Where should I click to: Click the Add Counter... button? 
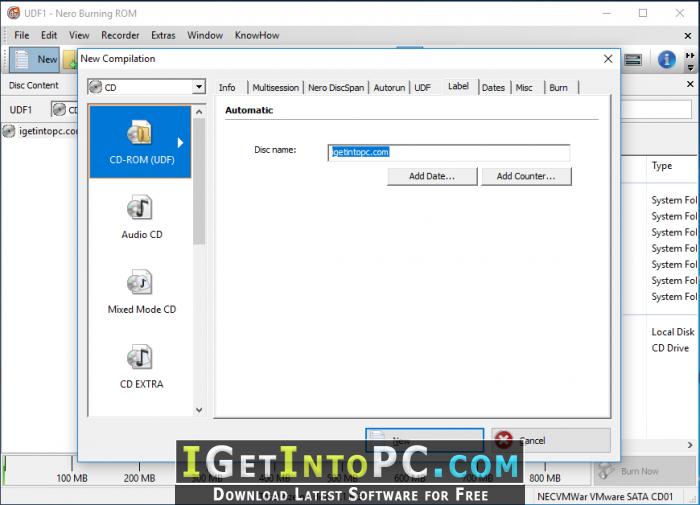coord(526,176)
